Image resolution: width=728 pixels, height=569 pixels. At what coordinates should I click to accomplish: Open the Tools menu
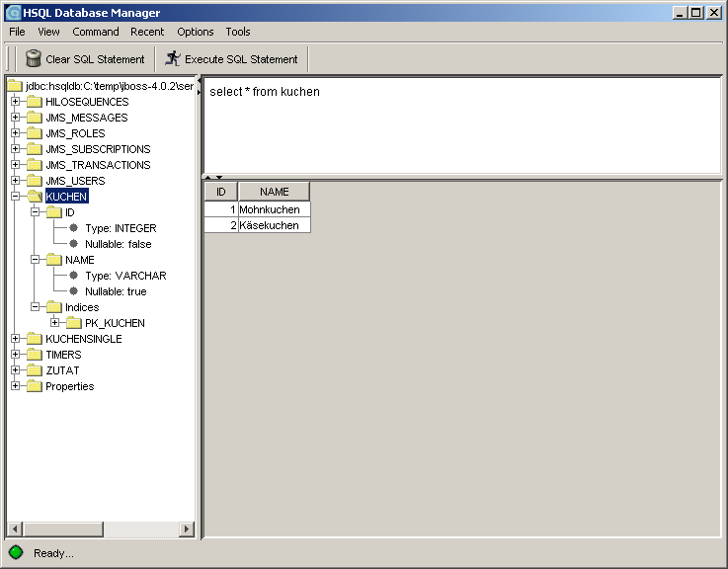coord(238,32)
